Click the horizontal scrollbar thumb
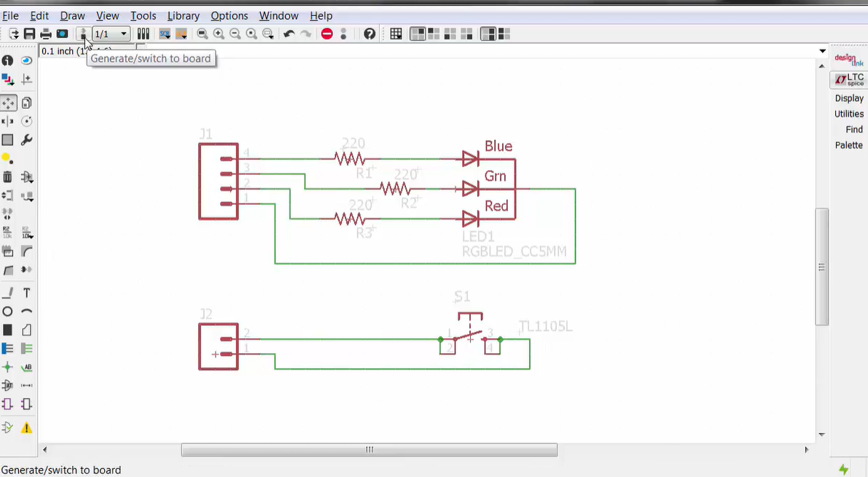Viewport: 868px width, 477px height. click(x=370, y=450)
